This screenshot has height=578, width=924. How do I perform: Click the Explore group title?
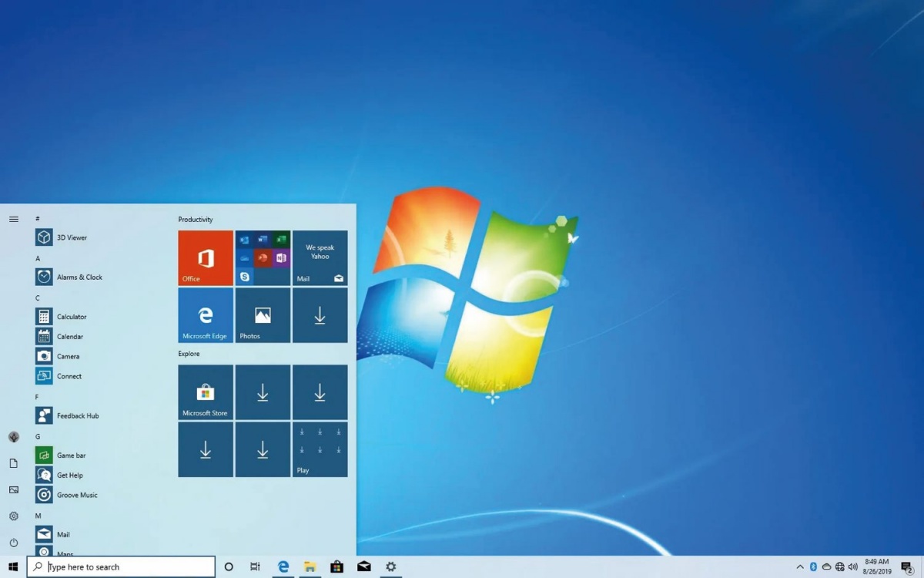click(x=189, y=354)
